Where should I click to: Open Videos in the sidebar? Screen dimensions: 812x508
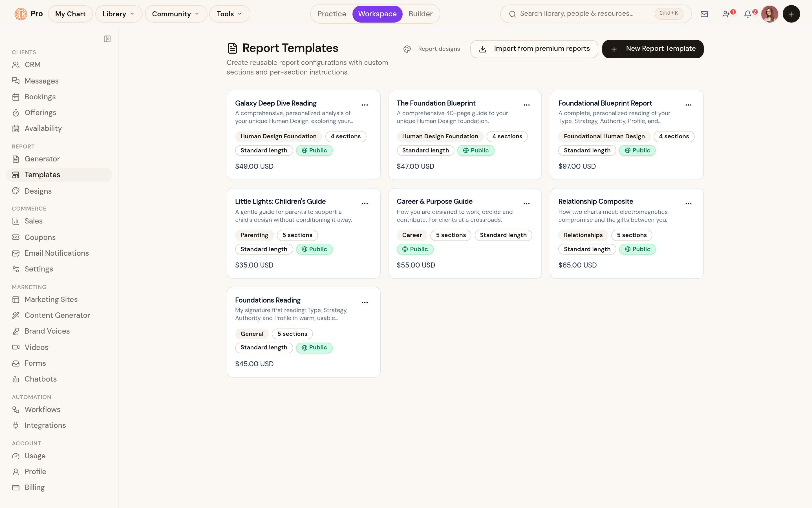(59, 347)
